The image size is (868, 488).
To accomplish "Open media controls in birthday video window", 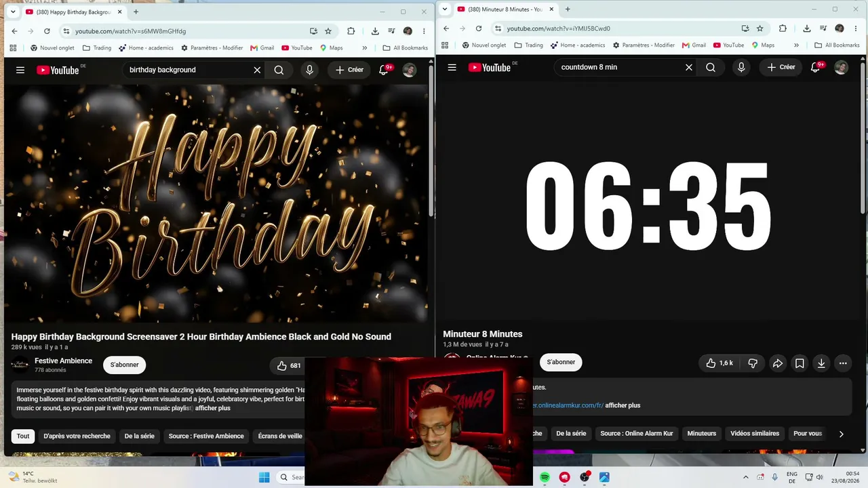I will [x=391, y=31].
